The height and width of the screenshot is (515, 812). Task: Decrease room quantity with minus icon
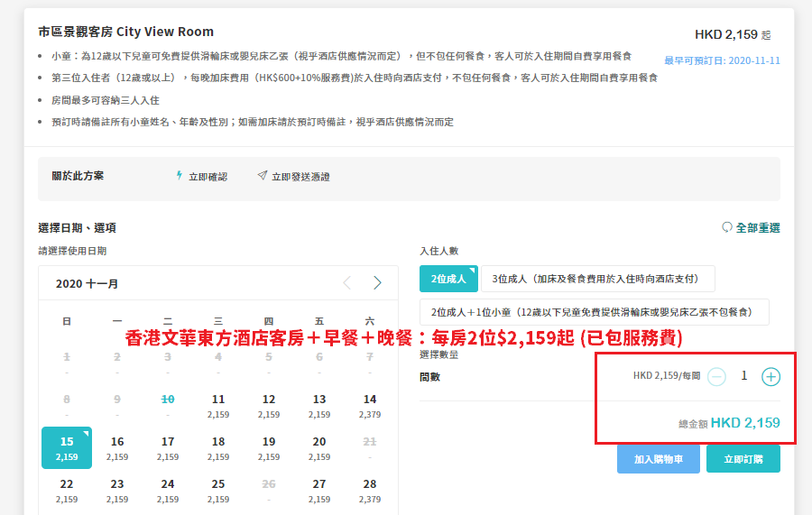(x=716, y=377)
